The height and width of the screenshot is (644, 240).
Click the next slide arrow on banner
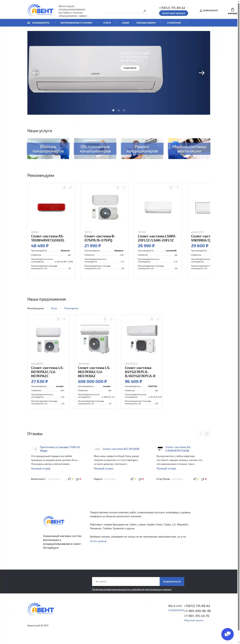coord(202,73)
